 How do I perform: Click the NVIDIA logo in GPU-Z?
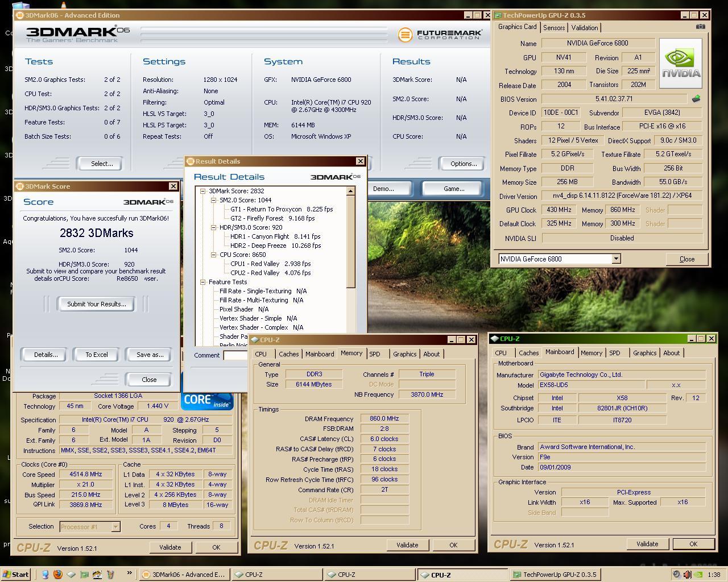(x=680, y=64)
